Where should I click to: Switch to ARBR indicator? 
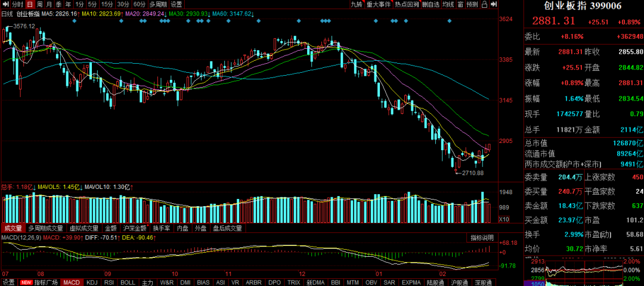tap(254, 282)
